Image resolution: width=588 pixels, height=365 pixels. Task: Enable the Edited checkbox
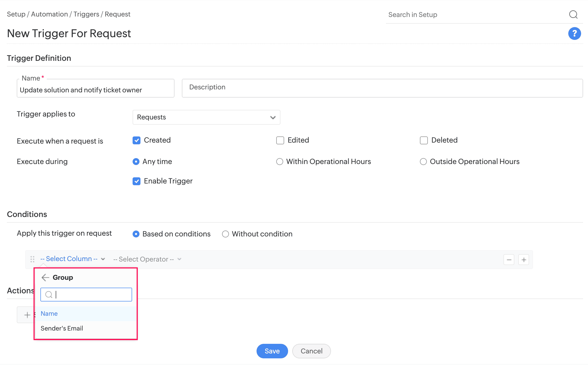pos(280,140)
